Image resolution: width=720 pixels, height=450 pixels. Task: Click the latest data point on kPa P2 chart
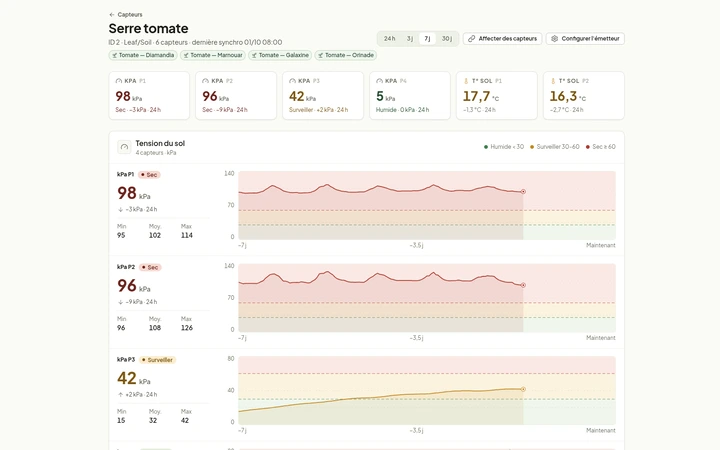click(x=523, y=285)
